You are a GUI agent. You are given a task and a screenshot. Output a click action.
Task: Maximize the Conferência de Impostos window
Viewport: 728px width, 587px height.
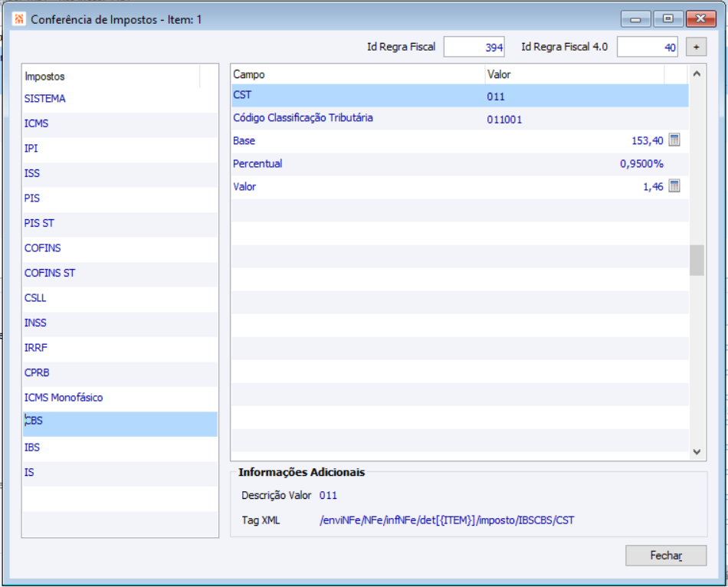(667, 19)
